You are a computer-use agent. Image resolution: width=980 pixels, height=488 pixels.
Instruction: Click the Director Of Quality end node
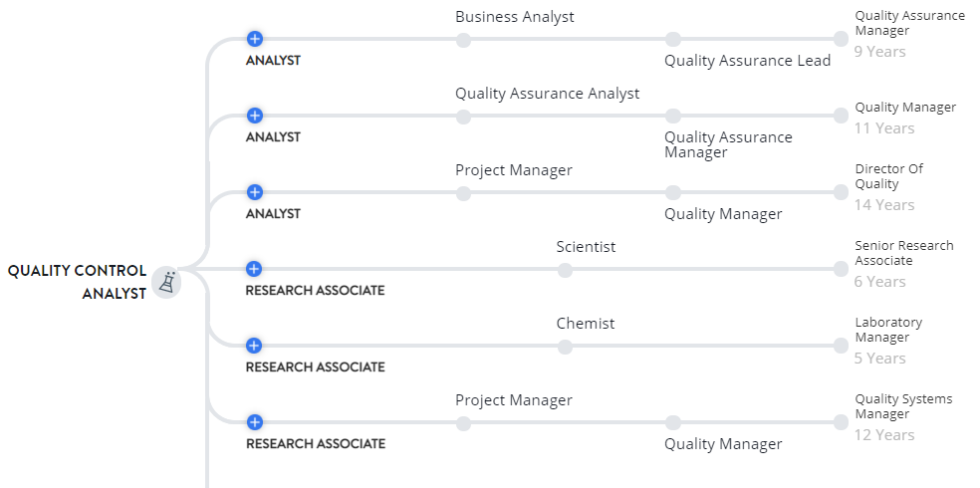coord(842,192)
